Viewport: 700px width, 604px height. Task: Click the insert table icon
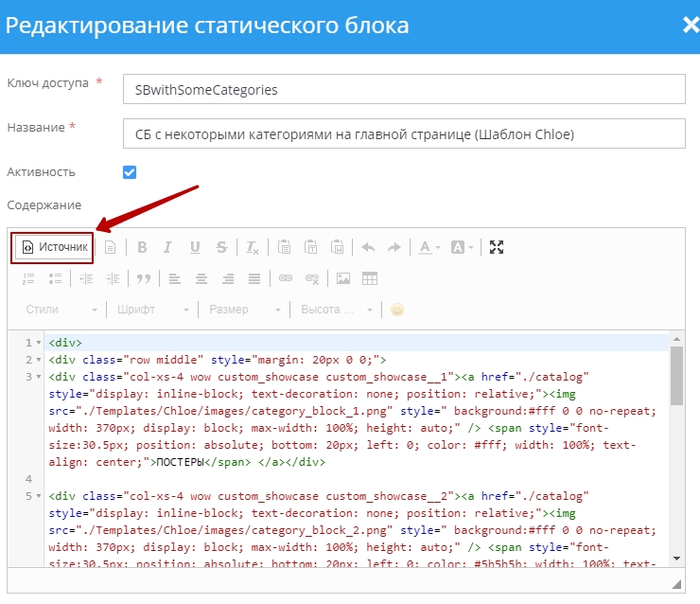[x=370, y=278]
